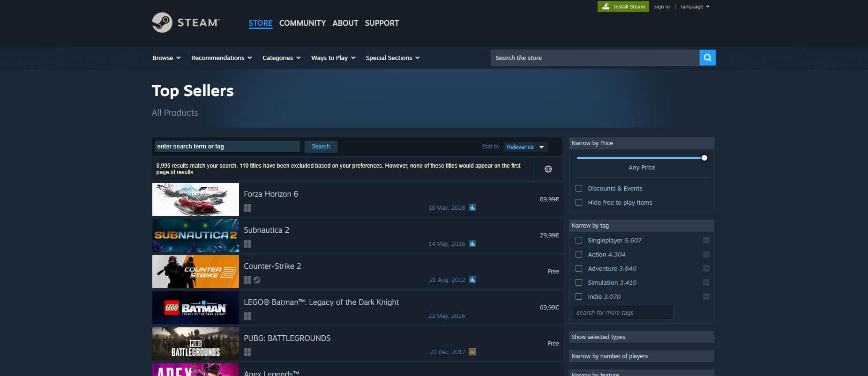Collapse the Narrow by Price section
The height and width of the screenshot is (376, 868).
click(641, 143)
